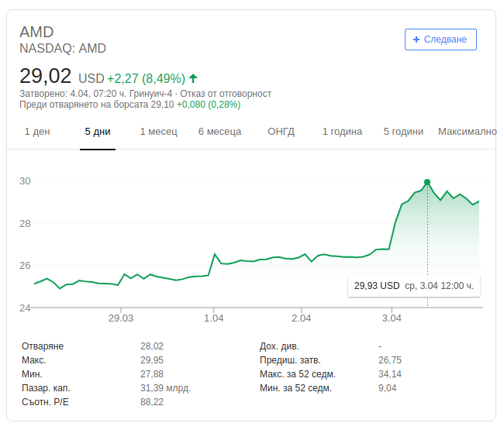Click the 2.04 date label on axis

point(301,318)
